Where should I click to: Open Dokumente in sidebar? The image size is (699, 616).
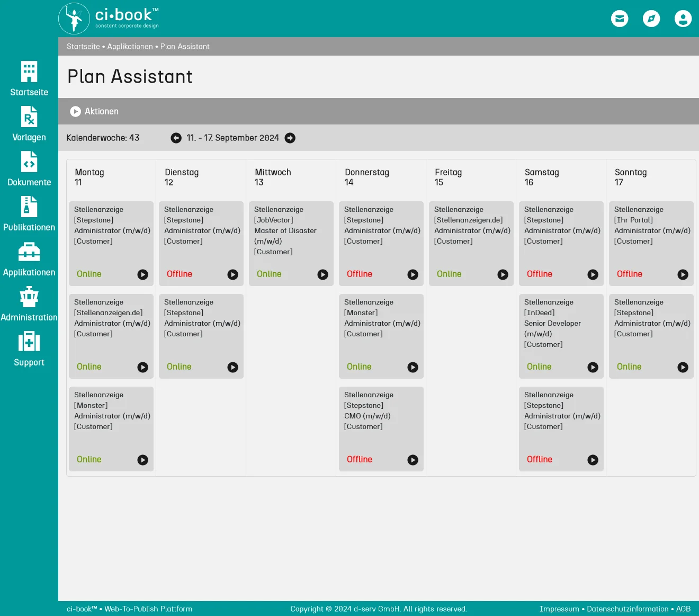29,168
